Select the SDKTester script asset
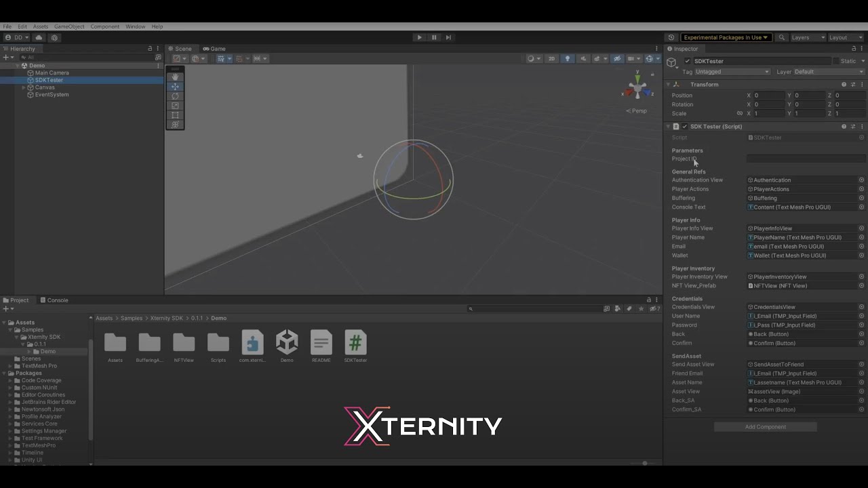 tap(355, 347)
